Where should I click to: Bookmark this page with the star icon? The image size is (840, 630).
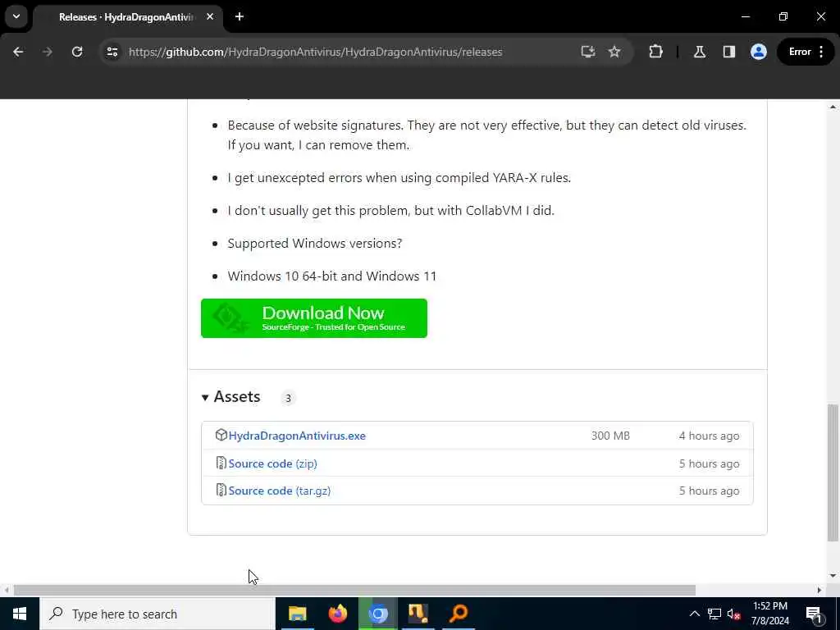[614, 52]
